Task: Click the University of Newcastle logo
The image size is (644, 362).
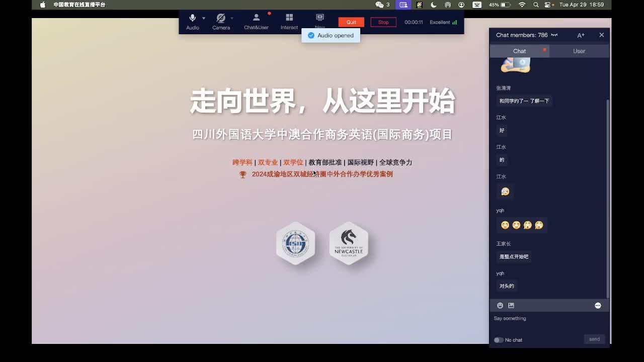Action: [349, 243]
